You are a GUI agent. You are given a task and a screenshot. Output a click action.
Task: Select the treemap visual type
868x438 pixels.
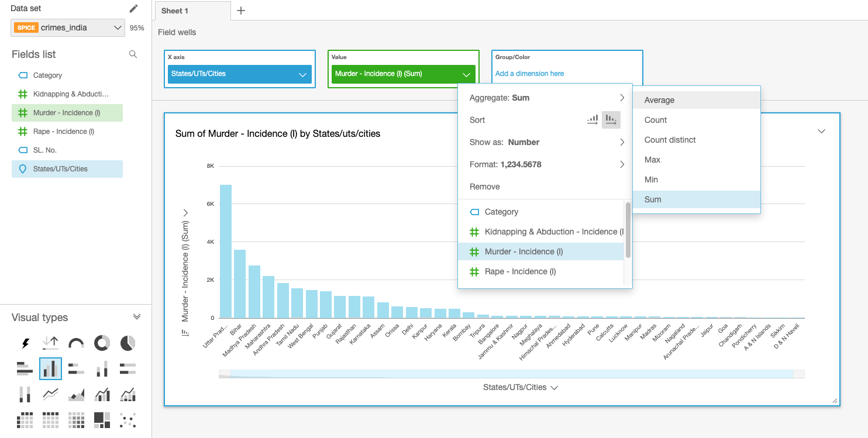point(102,420)
